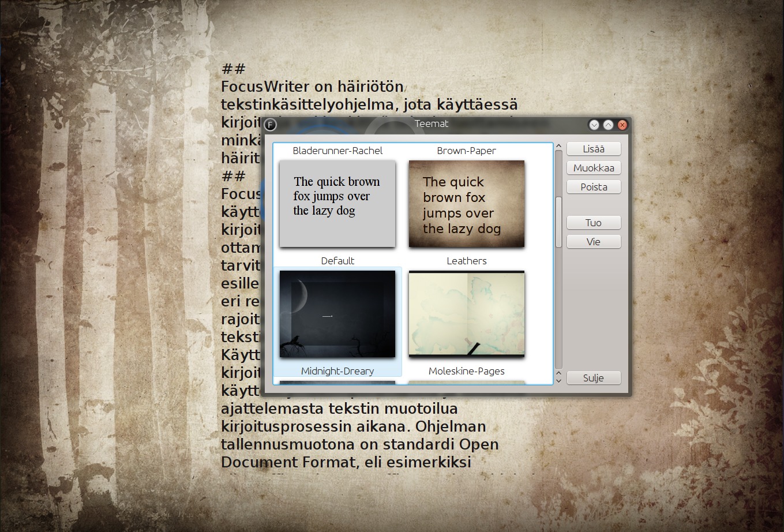Minimize the Teemat dialog window

[x=594, y=125]
